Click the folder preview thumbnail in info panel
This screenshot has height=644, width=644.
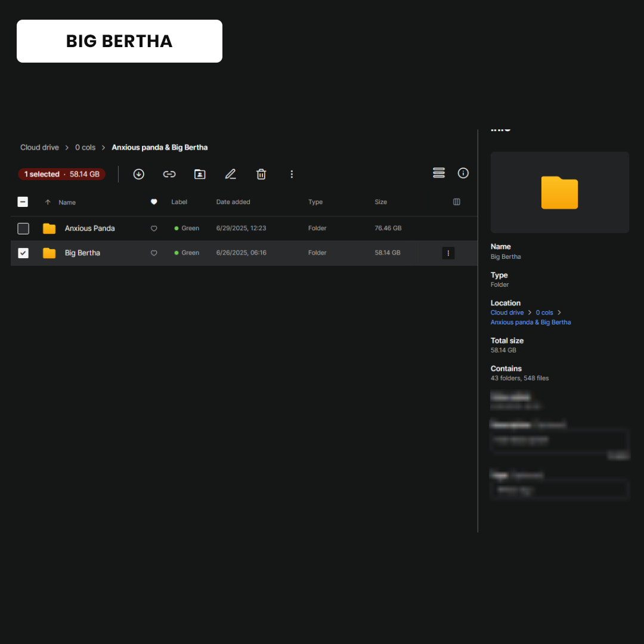tap(559, 192)
